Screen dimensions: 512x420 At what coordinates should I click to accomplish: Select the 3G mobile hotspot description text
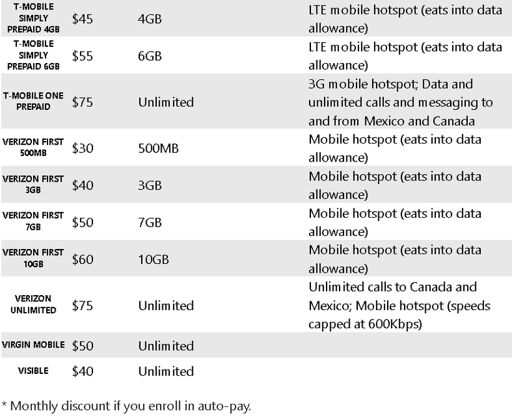[400, 102]
